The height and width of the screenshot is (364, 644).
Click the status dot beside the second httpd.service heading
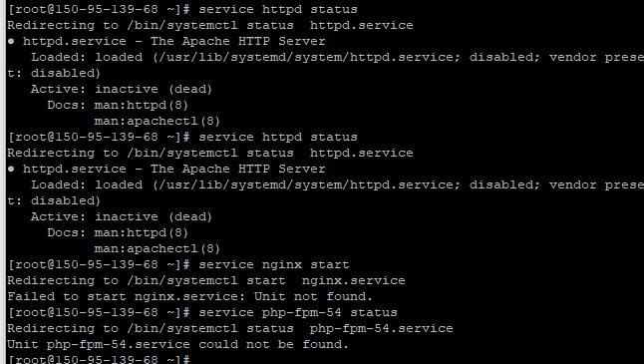coord(11,170)
